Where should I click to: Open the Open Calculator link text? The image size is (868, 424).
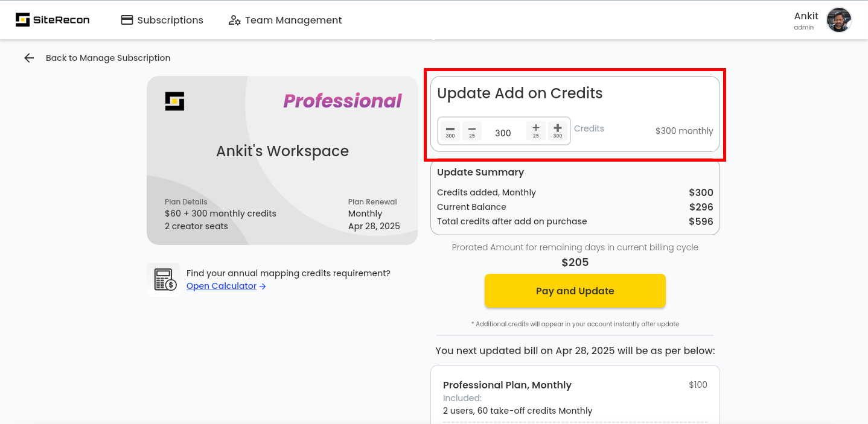tap(222, 286)
